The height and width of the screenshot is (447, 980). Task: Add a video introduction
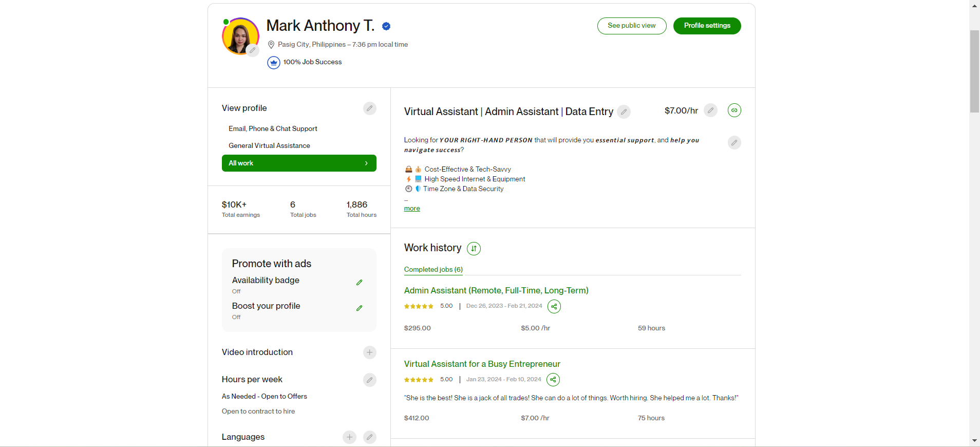[x=369, y=352]
